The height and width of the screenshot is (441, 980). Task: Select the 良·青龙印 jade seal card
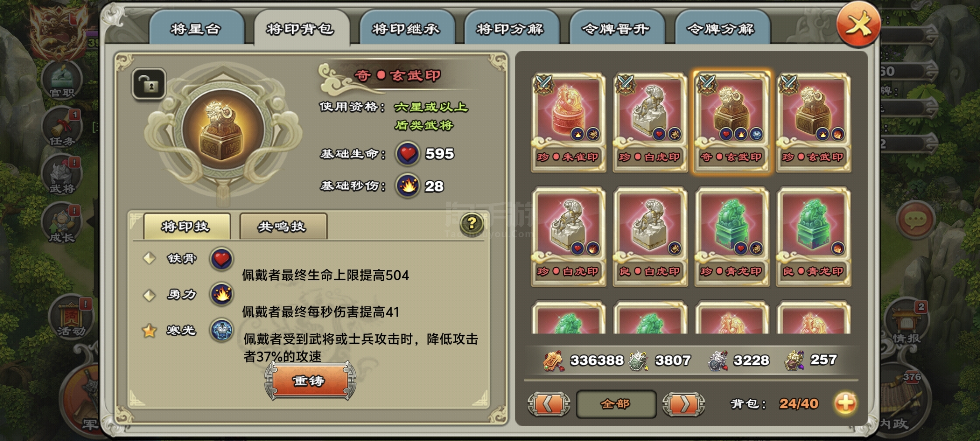click(813, 236)
